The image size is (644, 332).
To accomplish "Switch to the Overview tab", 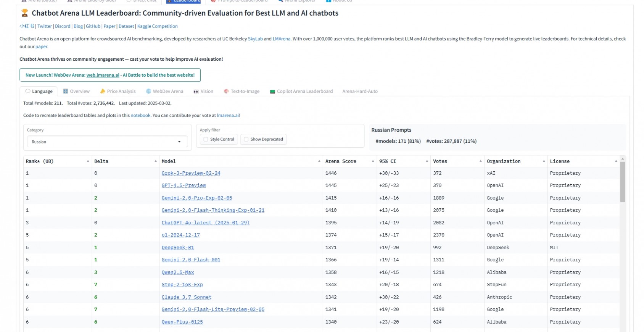I will (x=76, y=92).
